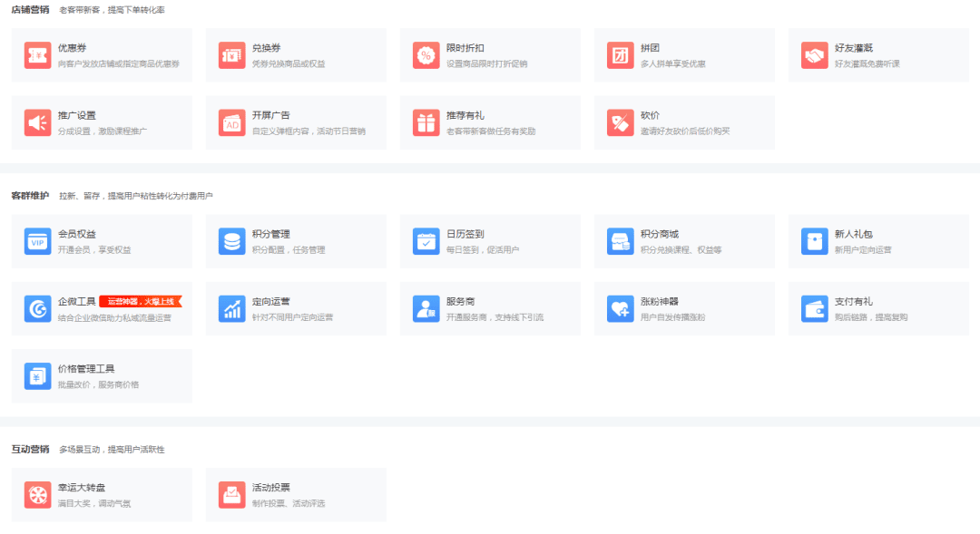Click the 拼团 title text
980x534 pixels.
pyautogui.click(x=650, y=48)
